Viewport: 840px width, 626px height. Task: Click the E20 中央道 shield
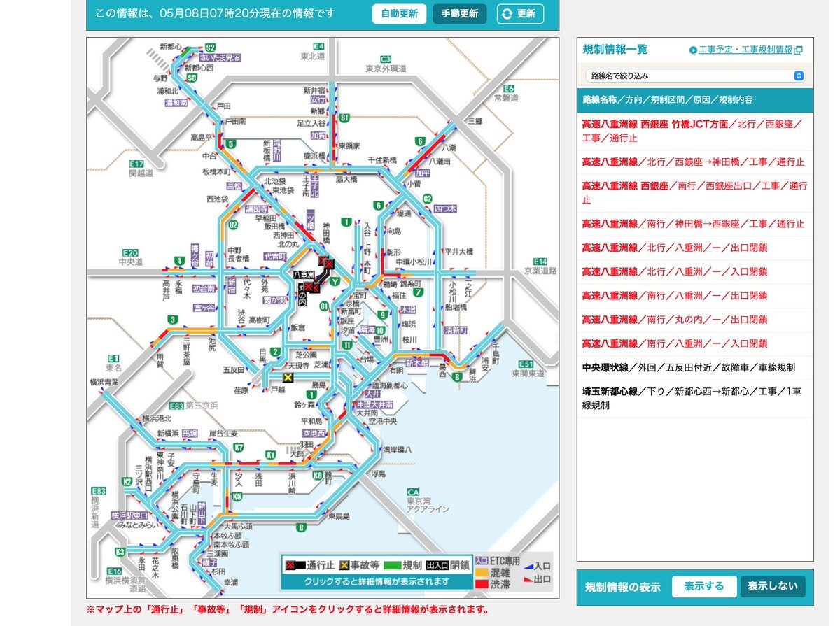coord(130,252)
